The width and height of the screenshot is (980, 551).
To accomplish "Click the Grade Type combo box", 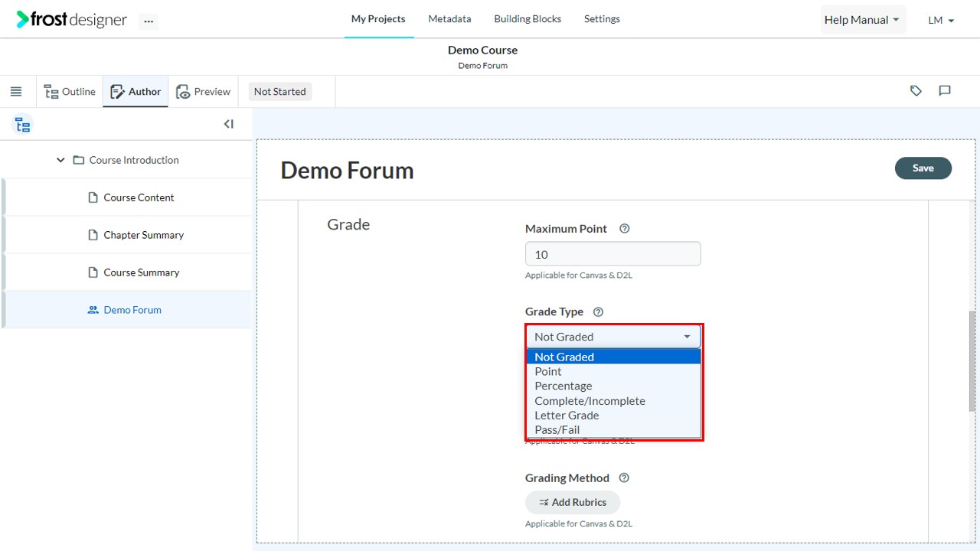I will [x=613, y=337].
